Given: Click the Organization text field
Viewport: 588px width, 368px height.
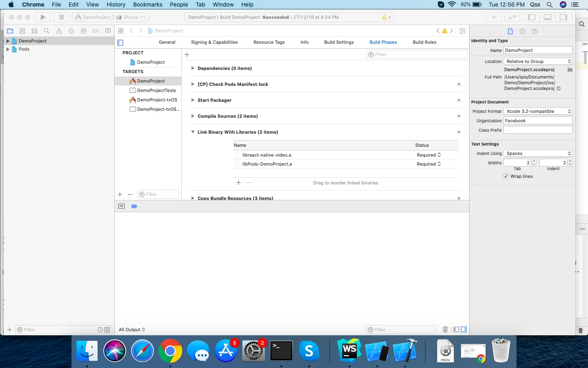Looking at the screenshot, I should pos(538,121).
